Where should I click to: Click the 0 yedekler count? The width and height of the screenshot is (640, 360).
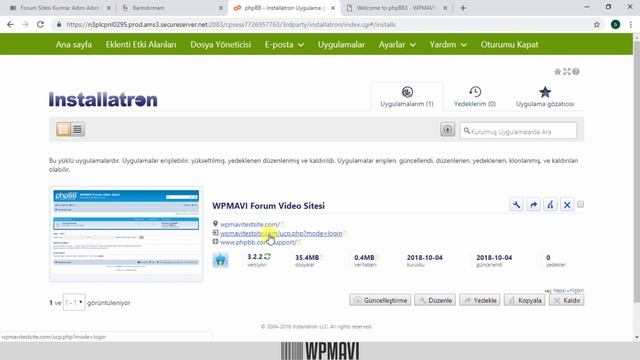(x=548, y=258)
